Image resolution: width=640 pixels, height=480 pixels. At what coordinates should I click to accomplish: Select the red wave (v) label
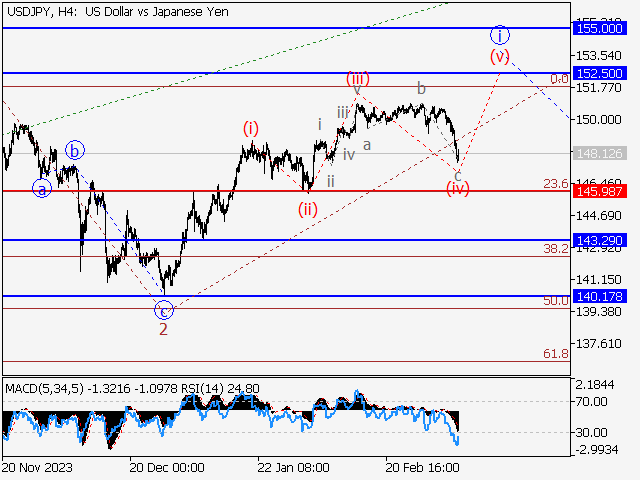500,56
